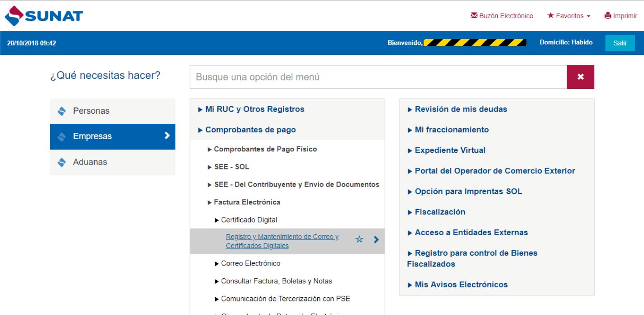Image resolution: width=644 pixels, height=315 pixels.
Task: Click the Domicilio: Habido text
Action: click(x=566, y=42)
